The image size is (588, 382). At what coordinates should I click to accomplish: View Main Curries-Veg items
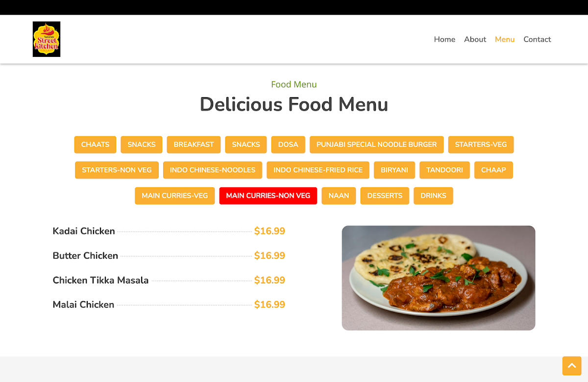(175, 196)
